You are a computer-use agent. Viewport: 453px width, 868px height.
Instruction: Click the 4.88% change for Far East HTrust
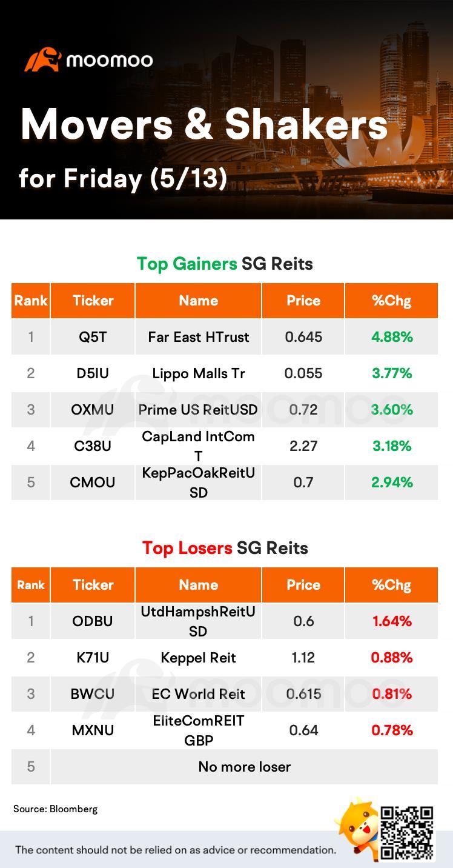(x=392, y=337)
